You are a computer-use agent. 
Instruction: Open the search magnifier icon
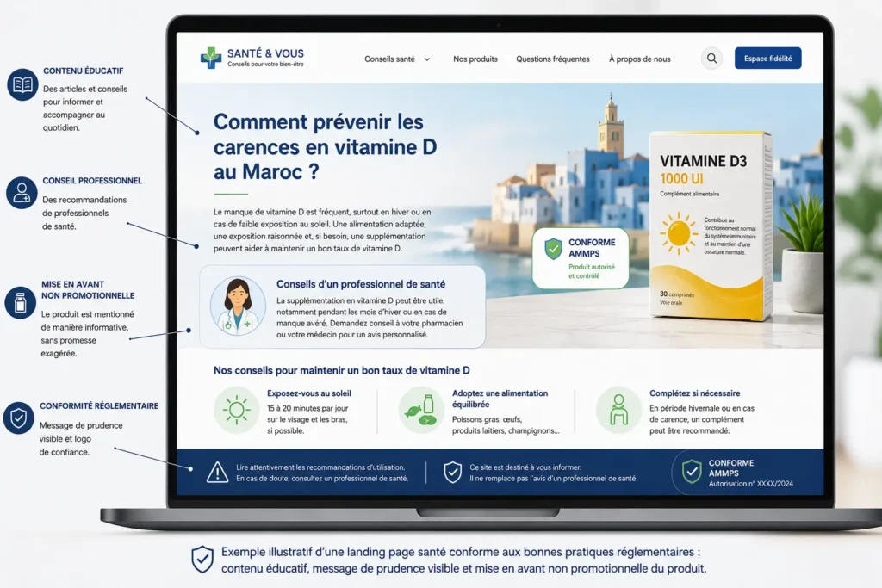(x=711, y=59)
